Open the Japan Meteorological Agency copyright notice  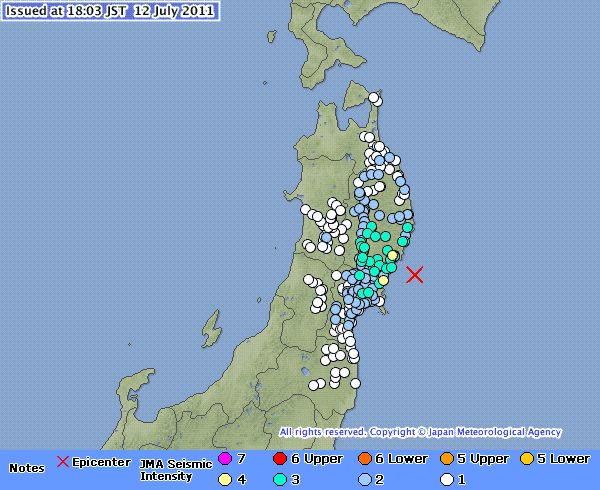[420, 432]
